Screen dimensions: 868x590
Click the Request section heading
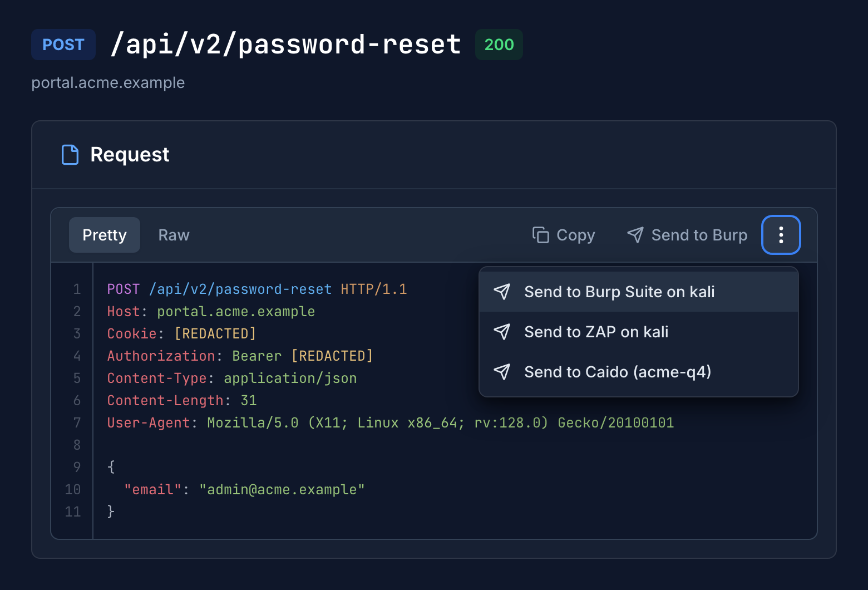pyautogui.click(x=130, y=155)
